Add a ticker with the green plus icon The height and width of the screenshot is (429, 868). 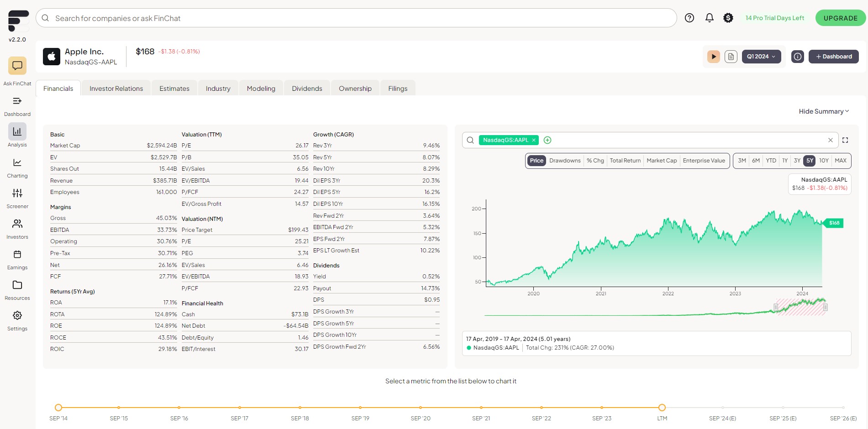click(547, 140)
